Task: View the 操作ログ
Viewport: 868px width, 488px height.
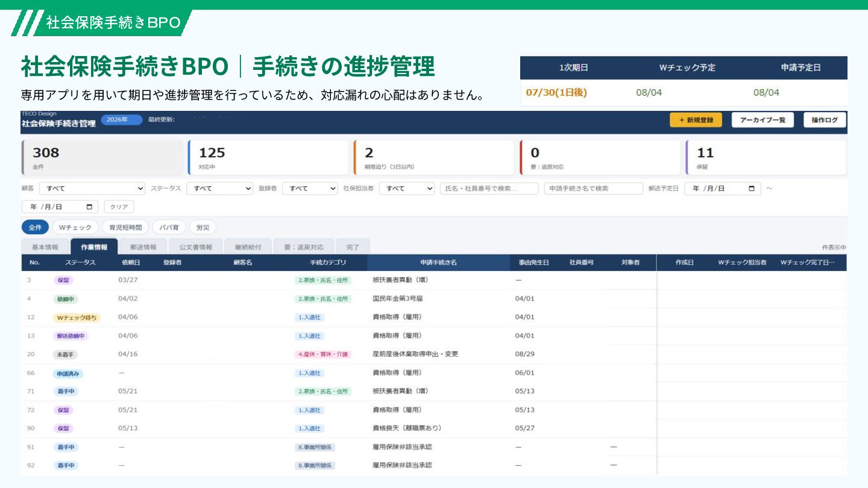Action: click(x=825, y=120)
